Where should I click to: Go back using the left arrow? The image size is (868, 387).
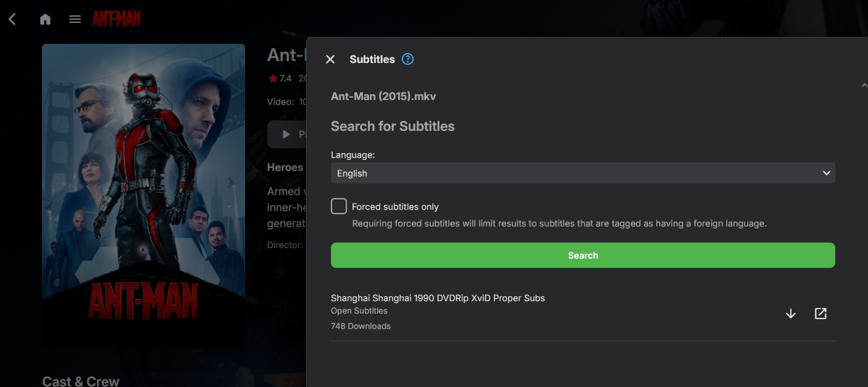[12, 19]
